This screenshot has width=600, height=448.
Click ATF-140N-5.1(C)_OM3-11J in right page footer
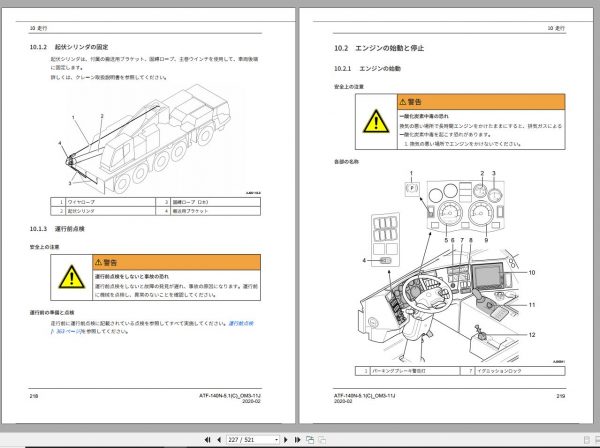[x=364, y=396]
